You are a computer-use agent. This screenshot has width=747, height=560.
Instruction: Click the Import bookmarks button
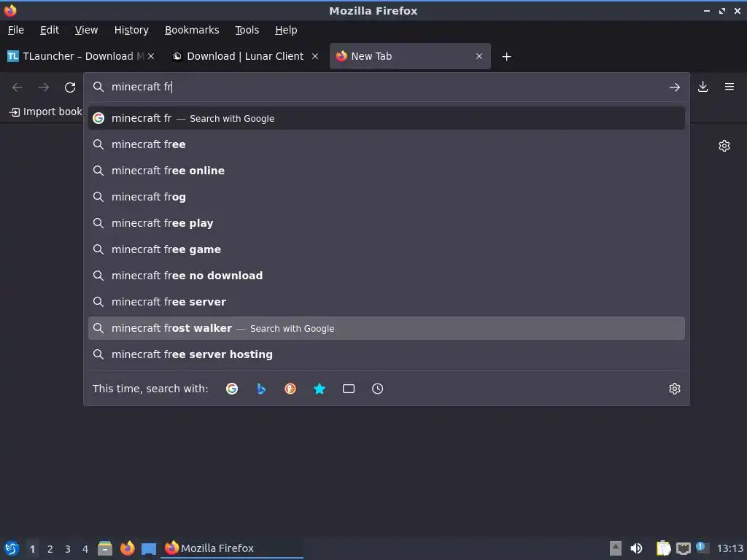(46, 112)
